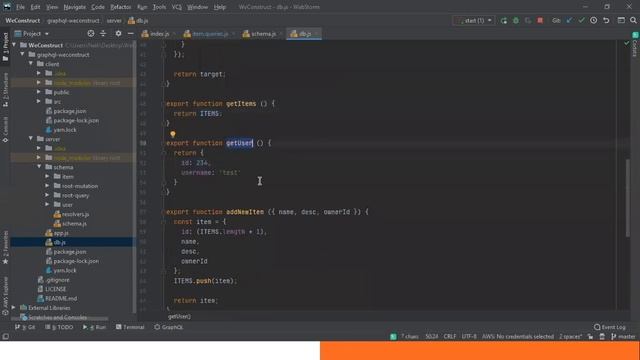Click the Rerun start configuration icon
Viewport: 640px width, 360px height.
pyautogui.click(x=504, y=20)
